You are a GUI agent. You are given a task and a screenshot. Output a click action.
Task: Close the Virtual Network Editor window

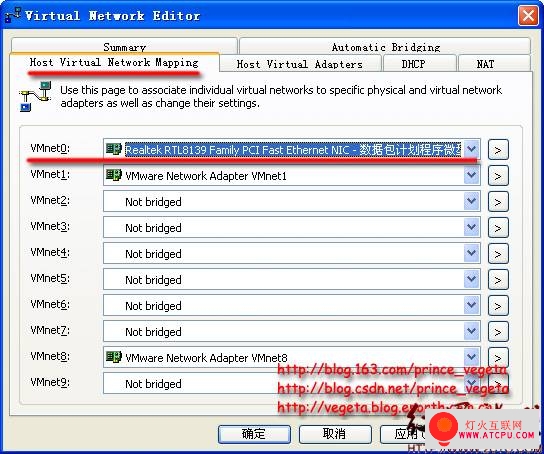click(528, 16)
